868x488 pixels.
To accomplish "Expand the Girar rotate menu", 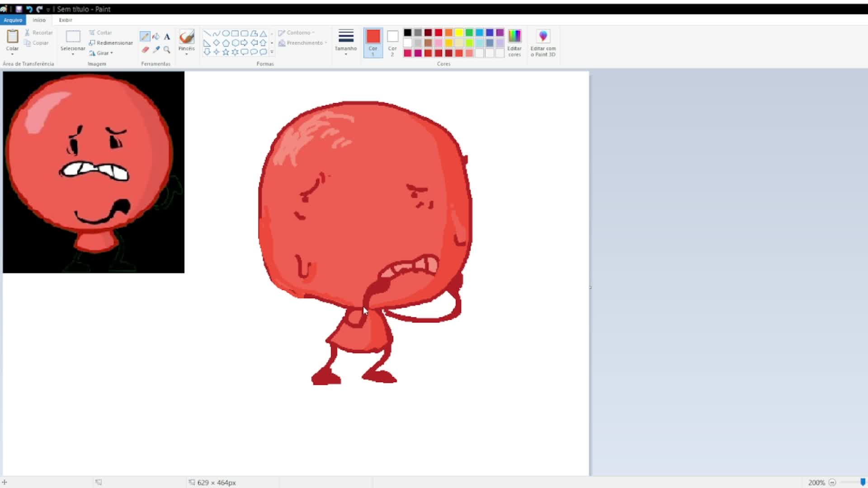I will (101, 53).
